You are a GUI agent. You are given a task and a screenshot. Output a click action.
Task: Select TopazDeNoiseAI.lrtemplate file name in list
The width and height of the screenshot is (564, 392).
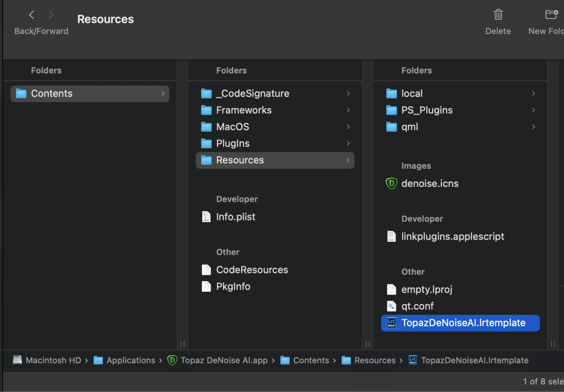[x=464, y=323]
